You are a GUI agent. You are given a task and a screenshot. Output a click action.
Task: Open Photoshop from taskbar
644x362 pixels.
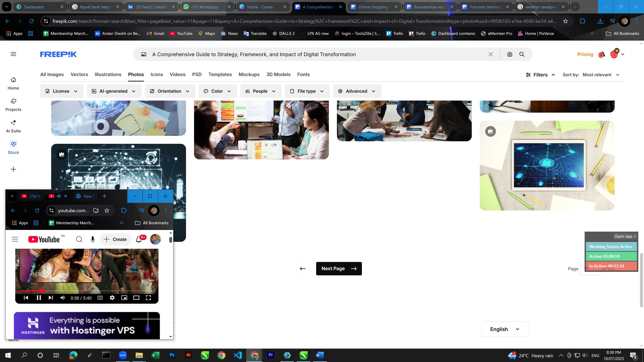coord(172,355)
